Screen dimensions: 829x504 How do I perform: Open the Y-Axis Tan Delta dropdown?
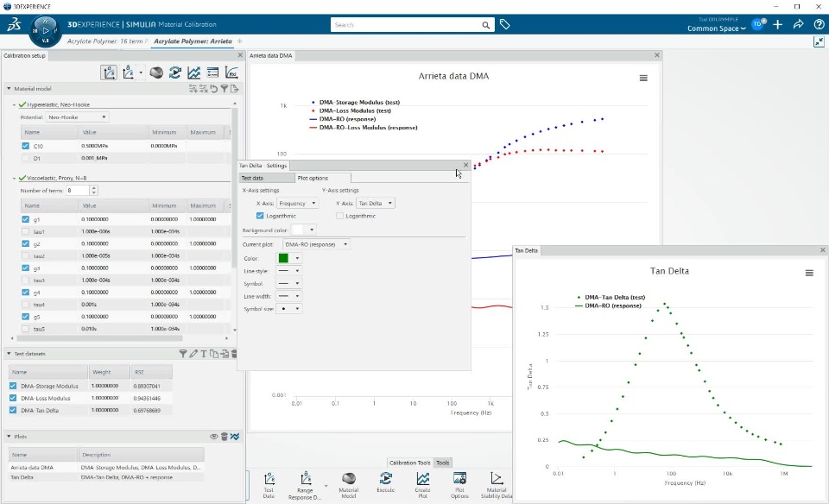(376, 203)
